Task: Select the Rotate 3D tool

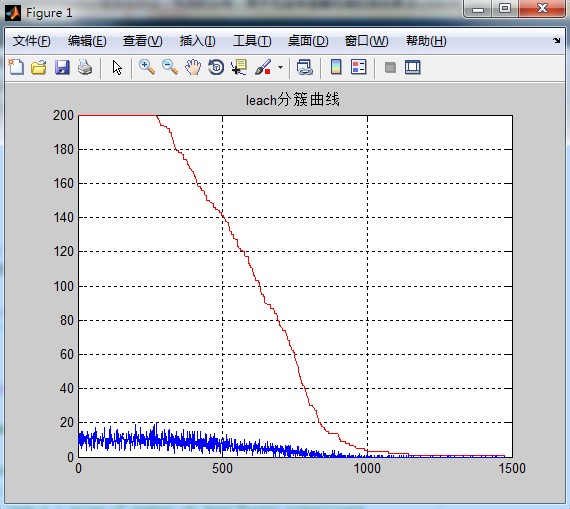Action: click(216, 68)
